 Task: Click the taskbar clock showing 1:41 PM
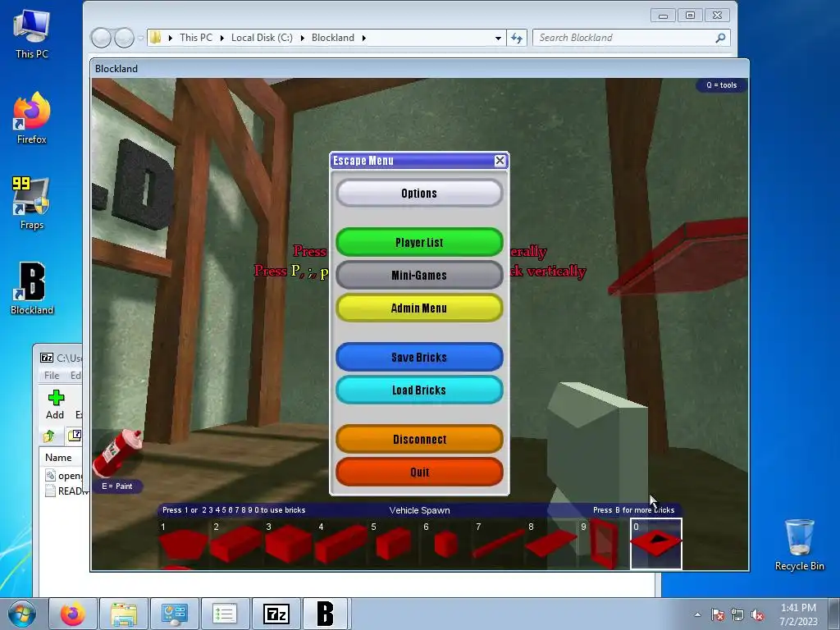point(798,614)
